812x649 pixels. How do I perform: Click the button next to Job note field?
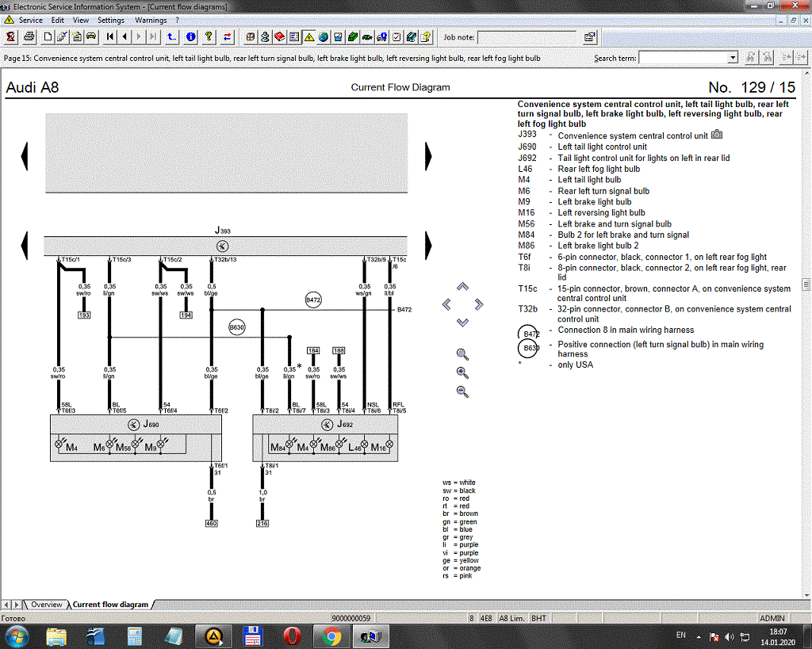[x=590, y=37]
